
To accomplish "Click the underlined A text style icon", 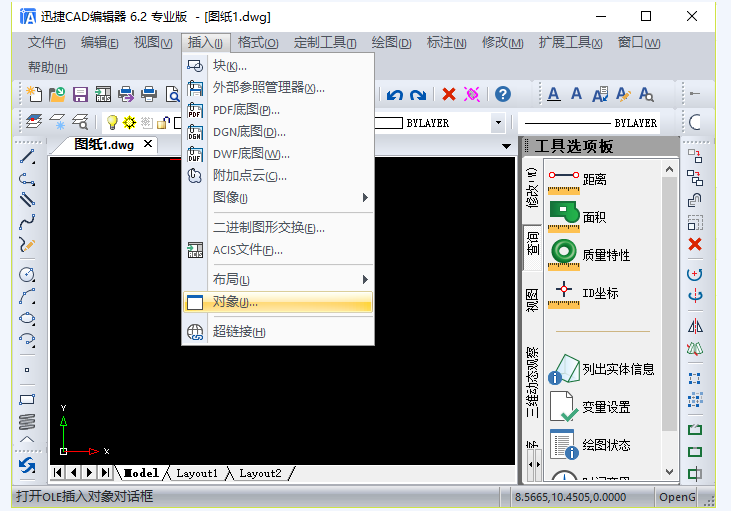I will click(553, 94).
